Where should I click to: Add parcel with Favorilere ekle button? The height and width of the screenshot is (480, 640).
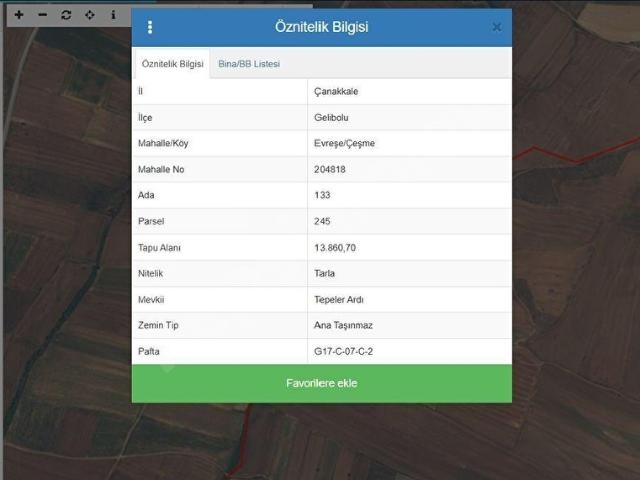pos(322,383)
